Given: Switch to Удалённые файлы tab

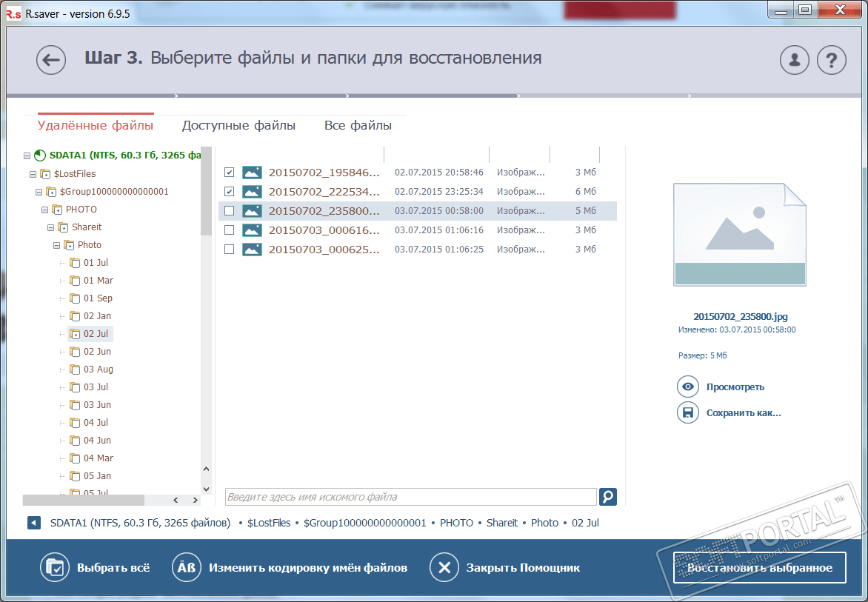Looking at the screenshot, I should pos(96,126).
